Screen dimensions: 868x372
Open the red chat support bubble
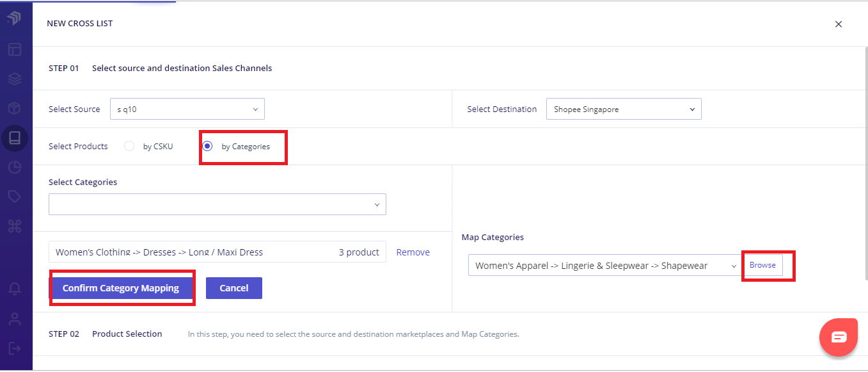click(839, 337)
